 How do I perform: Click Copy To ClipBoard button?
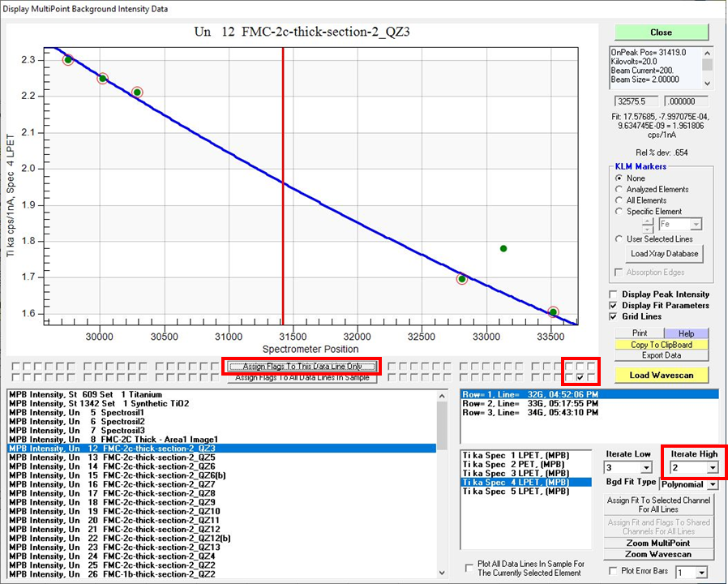pyautogui.click(x=661, y=345)
